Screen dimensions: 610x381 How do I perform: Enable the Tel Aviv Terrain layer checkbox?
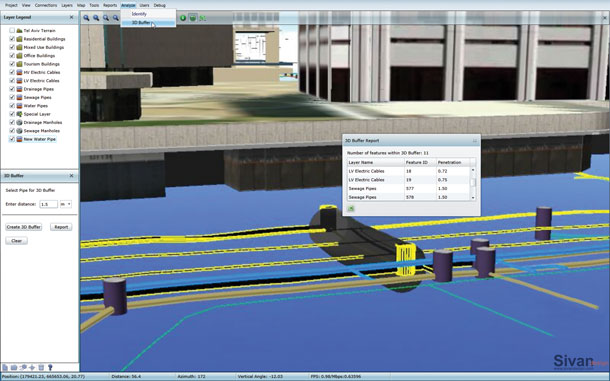12,30
